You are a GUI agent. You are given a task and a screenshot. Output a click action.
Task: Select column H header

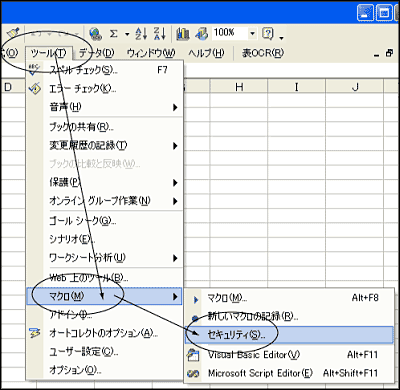coord(239,87)
